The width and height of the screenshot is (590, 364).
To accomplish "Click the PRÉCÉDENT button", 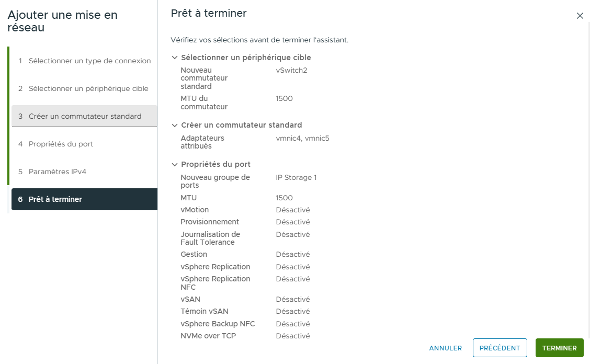I will [500, 348].
